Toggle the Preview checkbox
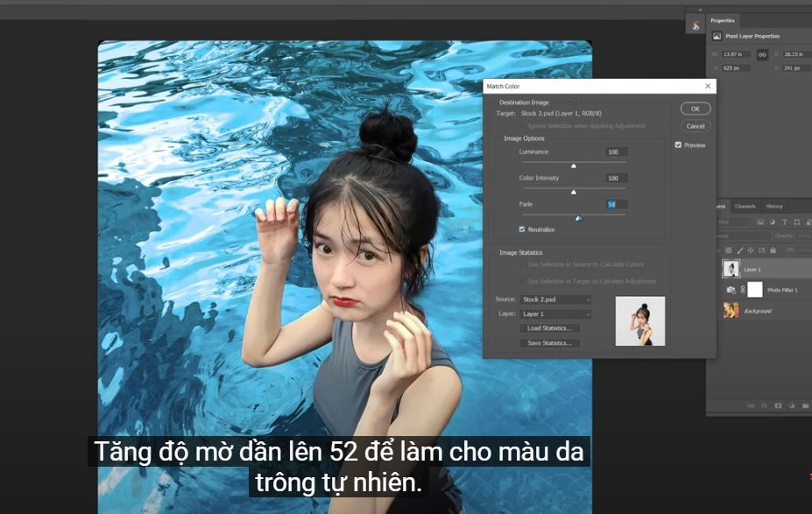The height and width of the screenshot is (514, 812). pos(678,145)
